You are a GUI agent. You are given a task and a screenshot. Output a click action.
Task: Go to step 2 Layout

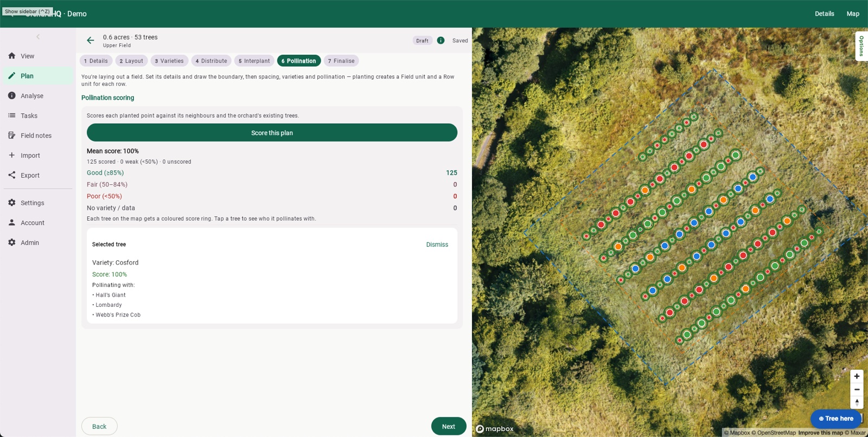click(x=131, y=61)
